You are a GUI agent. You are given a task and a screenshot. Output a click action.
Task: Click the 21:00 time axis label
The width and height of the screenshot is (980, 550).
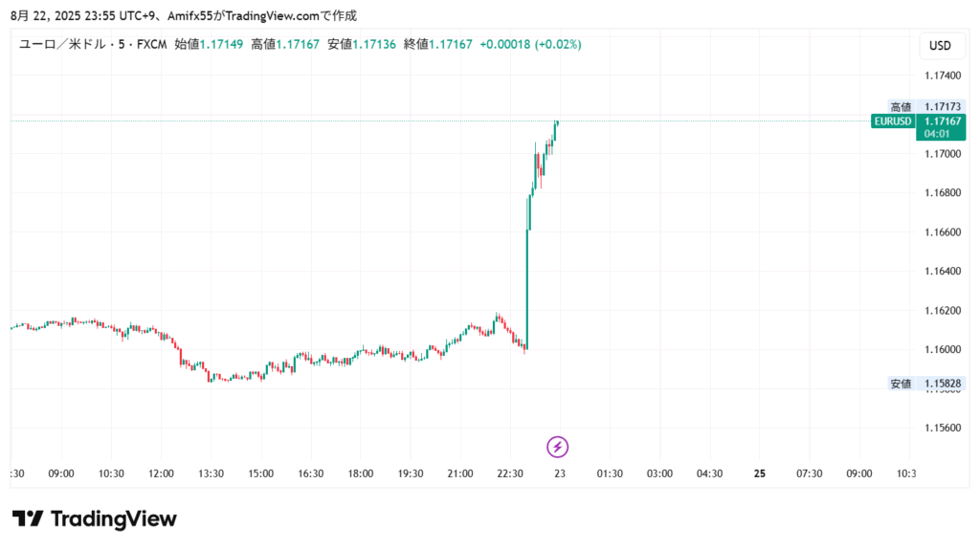pos(460,473)
